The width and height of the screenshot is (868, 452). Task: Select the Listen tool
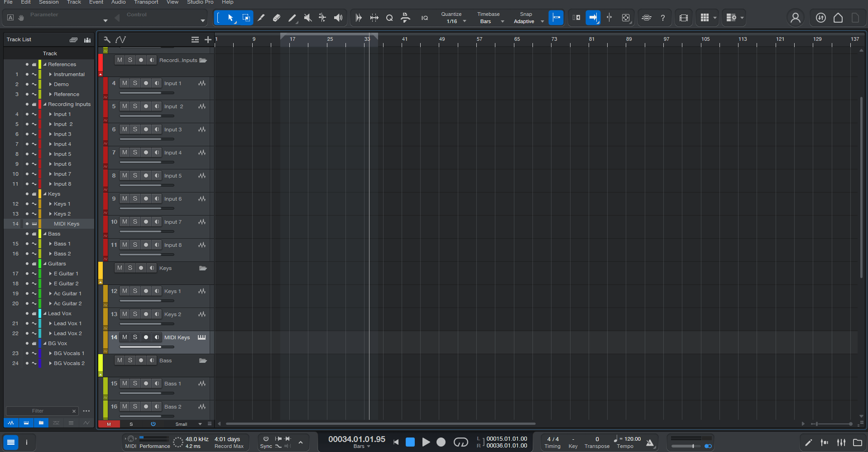click(x=338, y=18)
